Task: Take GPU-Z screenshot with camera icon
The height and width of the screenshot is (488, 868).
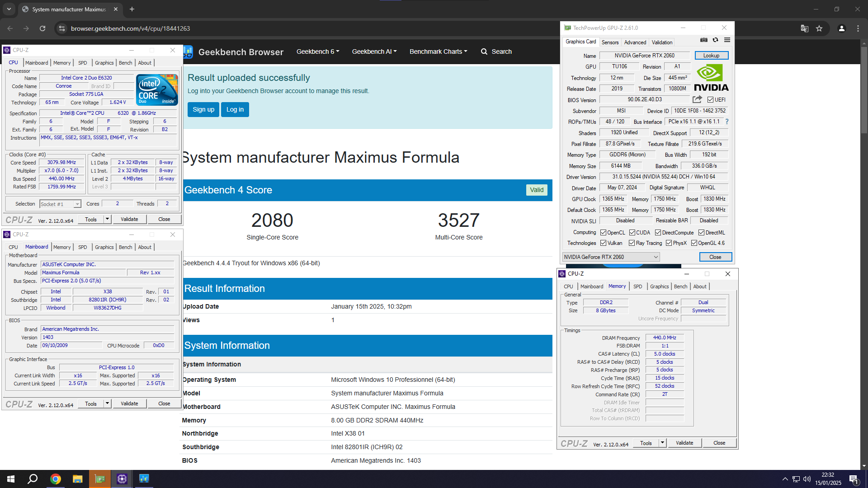Action: [704, 40]
